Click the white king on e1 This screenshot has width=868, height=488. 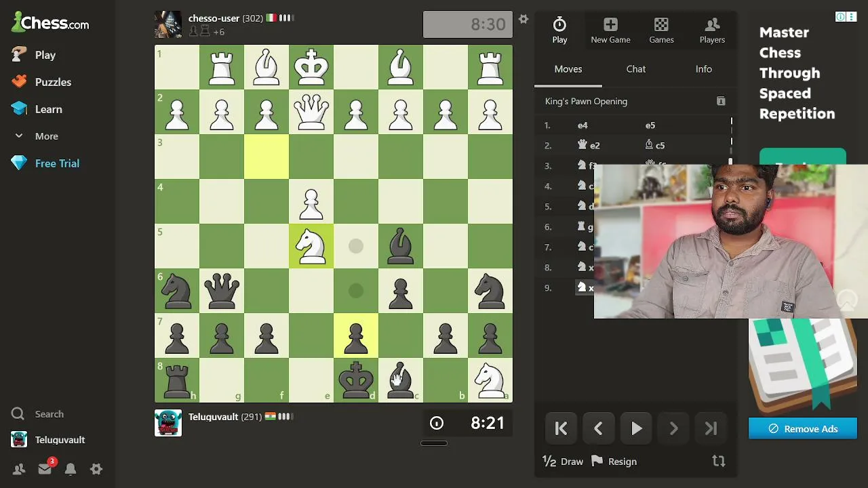coord(311,67)
